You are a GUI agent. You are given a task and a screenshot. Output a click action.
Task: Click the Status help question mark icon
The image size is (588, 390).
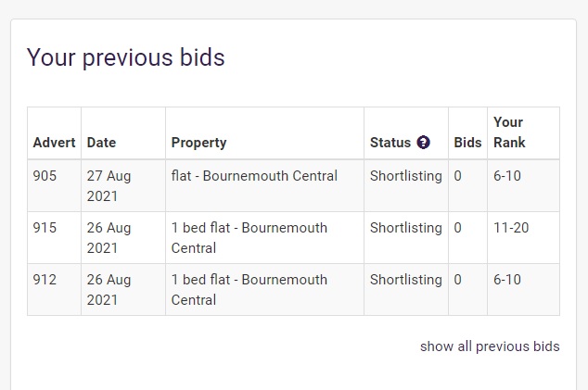coord(423,143)
